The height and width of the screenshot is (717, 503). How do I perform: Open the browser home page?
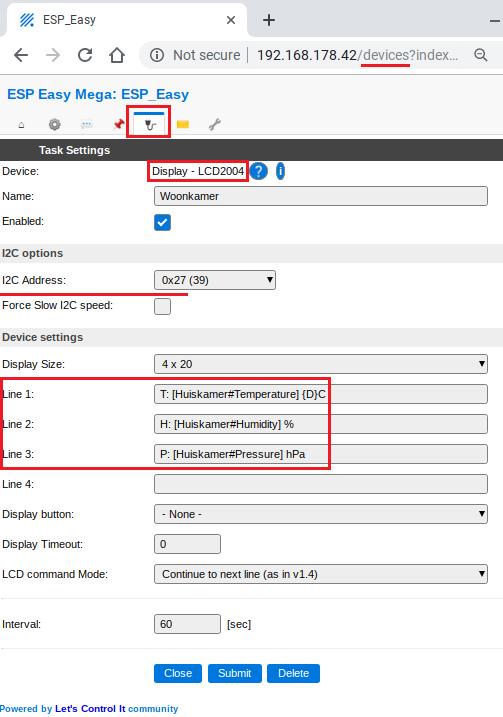coord(117,55)
